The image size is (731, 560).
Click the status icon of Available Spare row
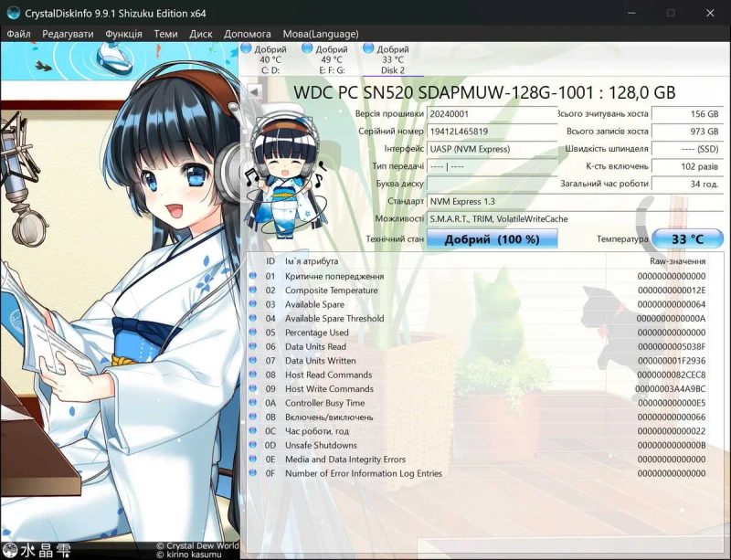tap(253, 303)
